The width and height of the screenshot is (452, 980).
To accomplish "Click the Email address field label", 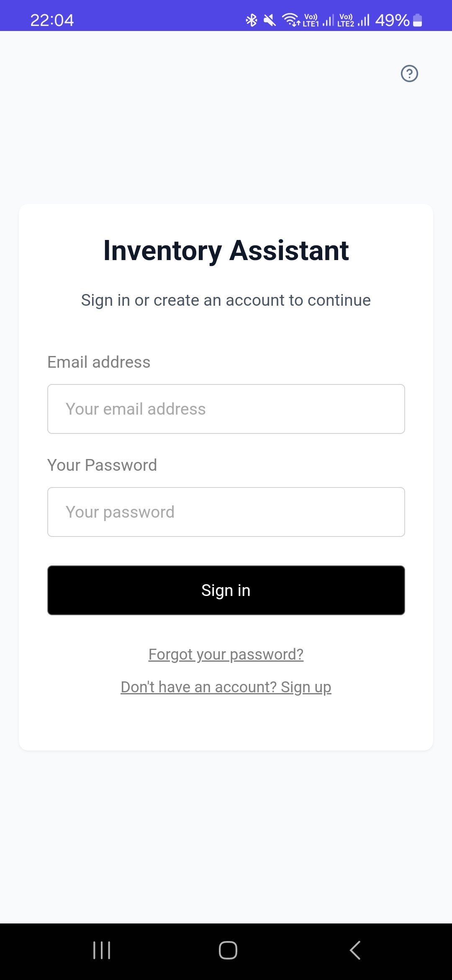I will pyautogui.click(x=99, y=362).
